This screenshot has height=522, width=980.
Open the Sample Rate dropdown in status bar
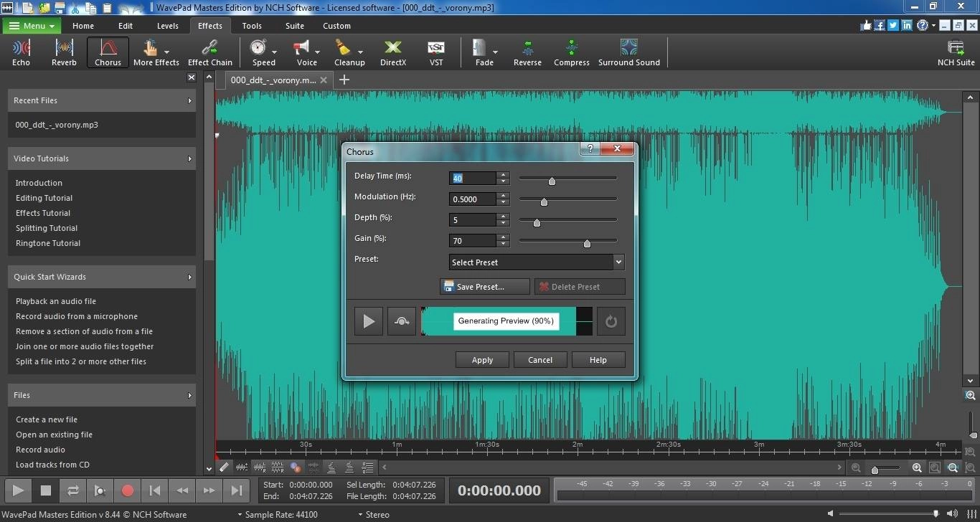278,514
